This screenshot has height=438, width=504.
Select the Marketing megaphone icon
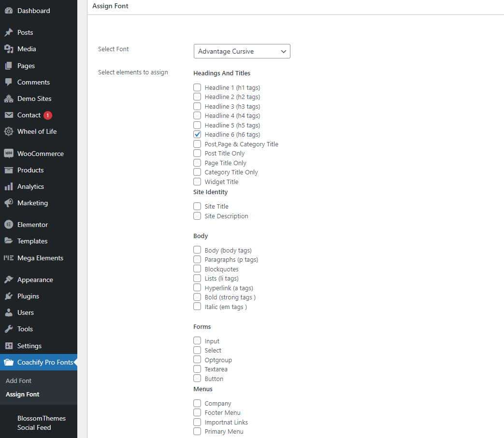[10, 203]
